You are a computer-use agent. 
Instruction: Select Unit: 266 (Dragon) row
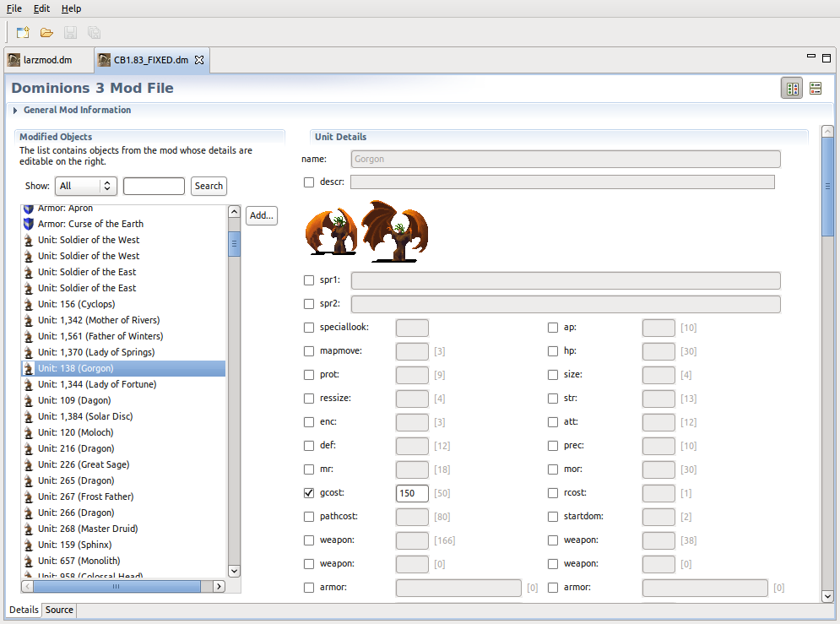point(123,513)
